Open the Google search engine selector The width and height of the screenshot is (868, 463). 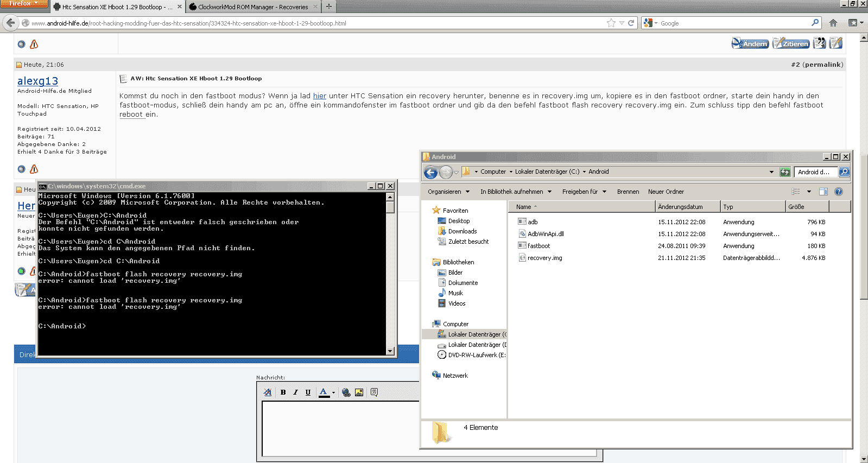pos(650,23)
